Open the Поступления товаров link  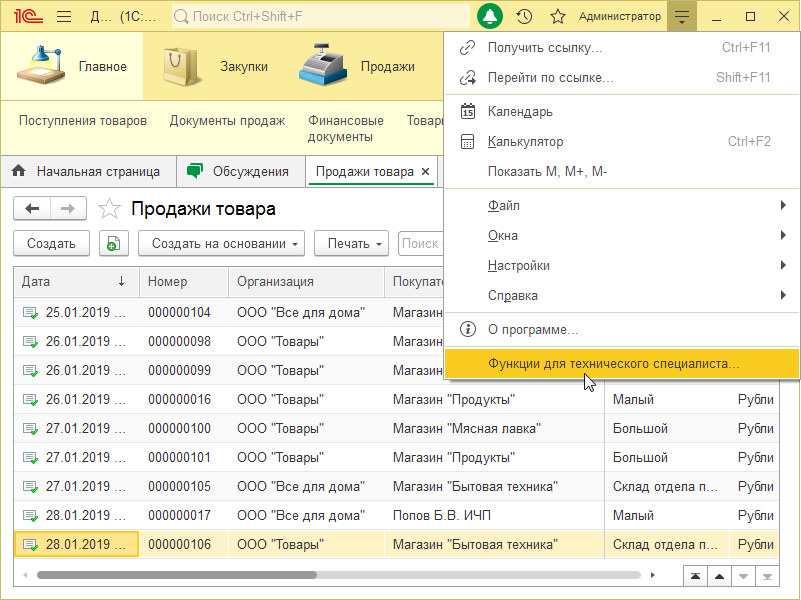point(83,121)
